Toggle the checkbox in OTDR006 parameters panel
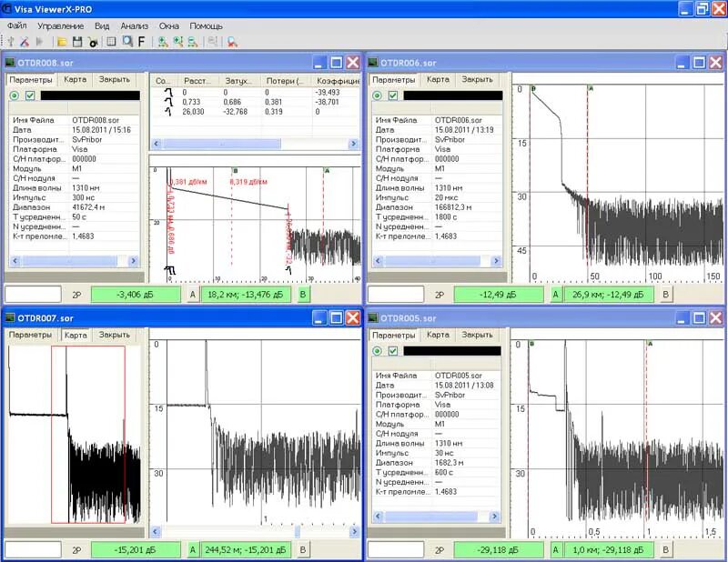This screenshot has height=562, width=728. (x=393, y=95)
